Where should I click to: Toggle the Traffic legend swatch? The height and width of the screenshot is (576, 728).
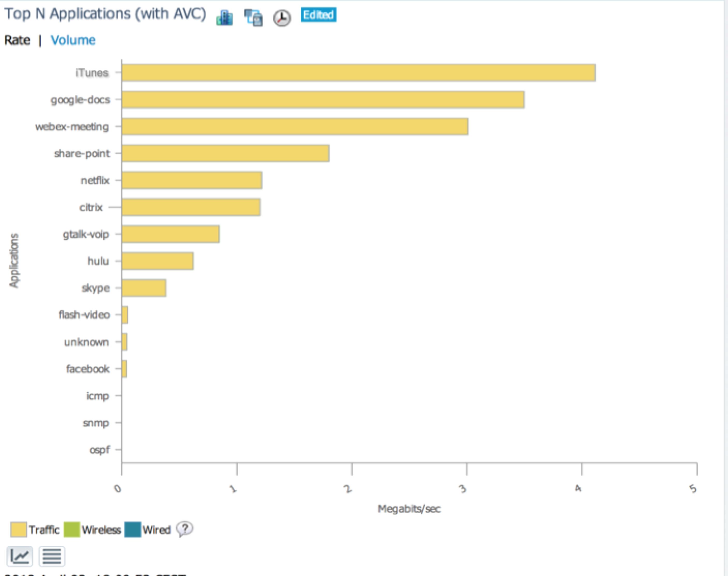click(18, 529)
